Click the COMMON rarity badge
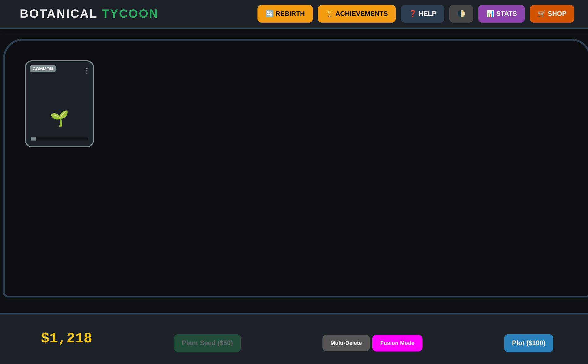Image resolution: width=588 pixels, height=364 pixels. click(43, 69)
